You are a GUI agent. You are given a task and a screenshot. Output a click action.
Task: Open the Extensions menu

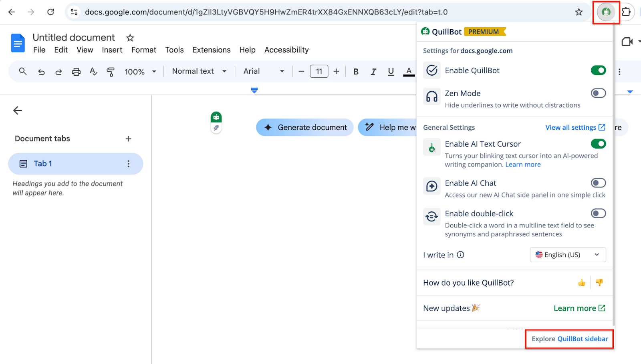(212, 50)
